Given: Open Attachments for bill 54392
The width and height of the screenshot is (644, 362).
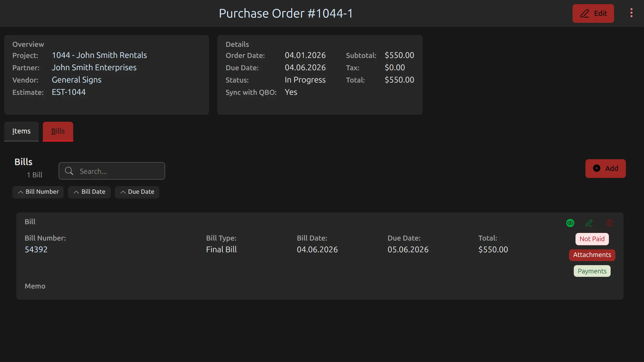Looking at the screenshot, I should 592,255.
